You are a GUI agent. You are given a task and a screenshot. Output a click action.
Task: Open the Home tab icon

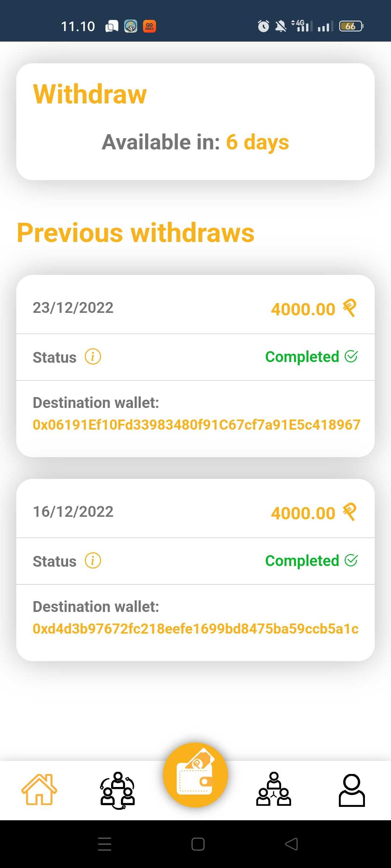point(39,789)
